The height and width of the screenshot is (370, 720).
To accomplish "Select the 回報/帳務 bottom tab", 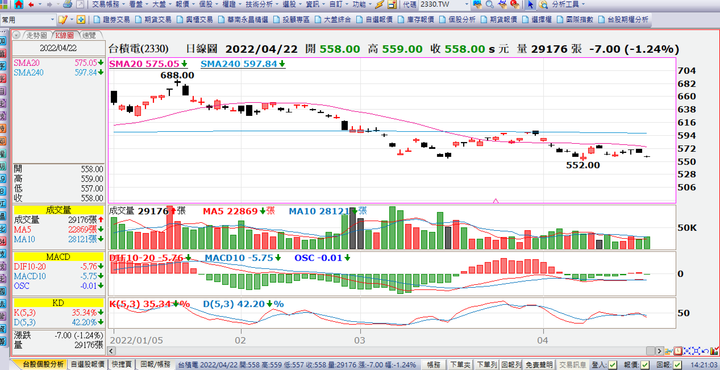I will (155, 364).
